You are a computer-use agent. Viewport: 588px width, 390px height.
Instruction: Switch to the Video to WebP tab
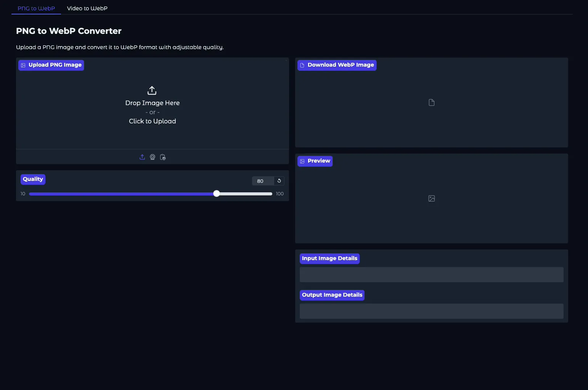click(87, 8)
